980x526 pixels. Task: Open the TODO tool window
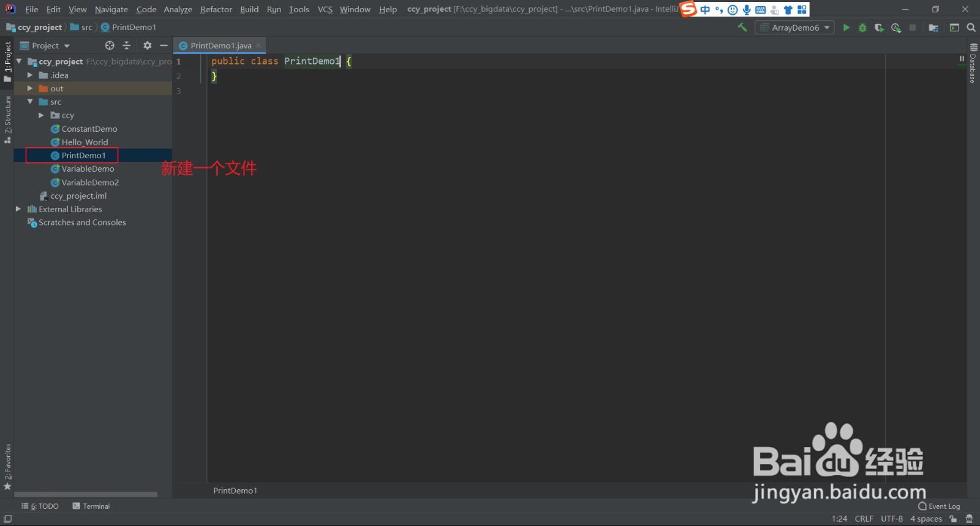40,506
